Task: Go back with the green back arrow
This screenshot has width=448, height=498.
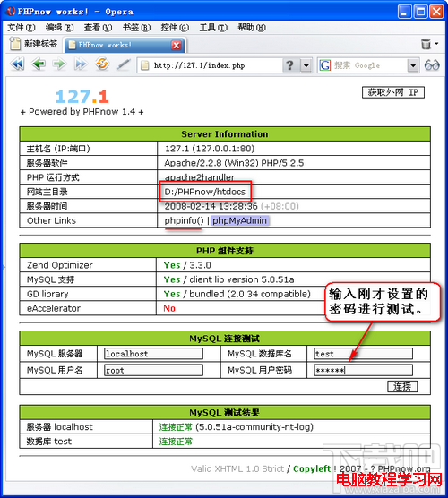Action: [39, 64]
